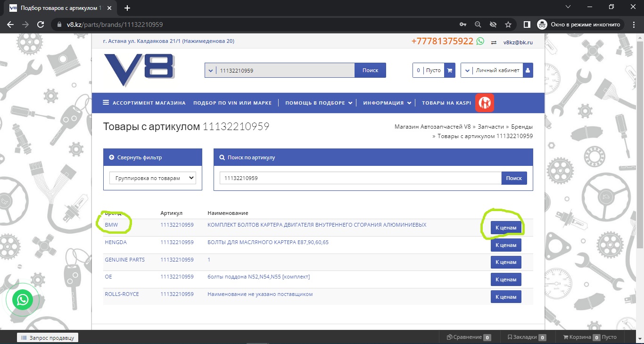Click the shopping cart icon in header
The height and width of the screenshot is (344, 644).
click(x=450, y=70)
